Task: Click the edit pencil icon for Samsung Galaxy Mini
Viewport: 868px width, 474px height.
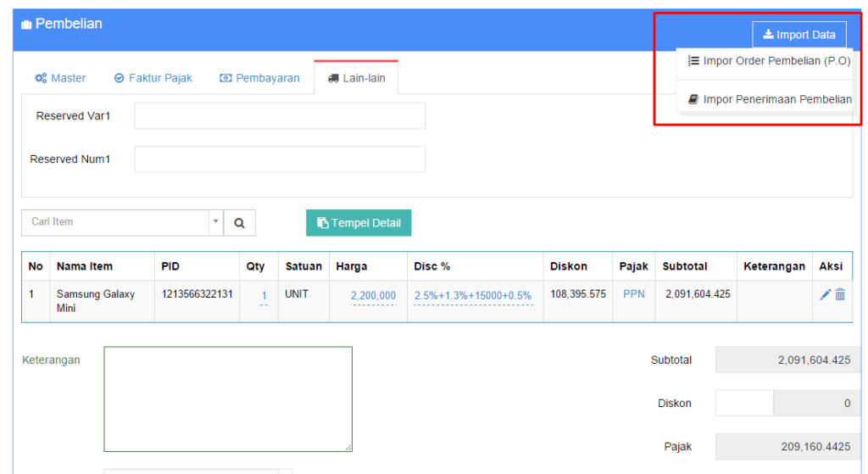Action: point(825,294)
